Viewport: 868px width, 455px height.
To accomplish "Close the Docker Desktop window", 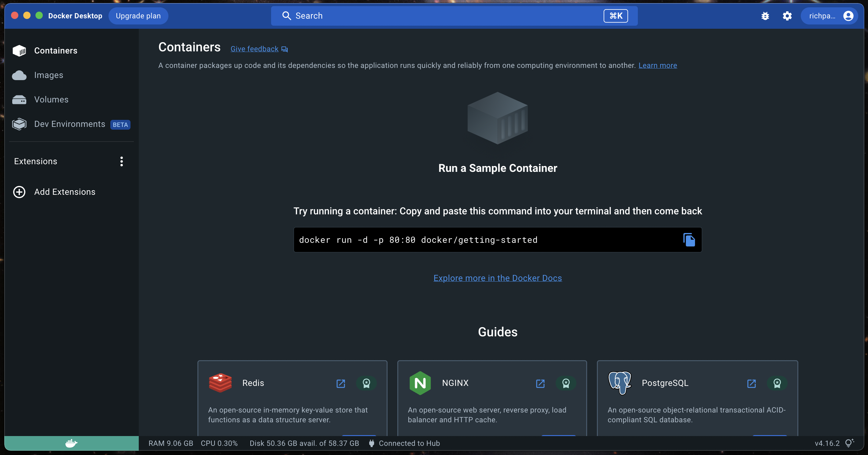I will click(x=14, y=16).
